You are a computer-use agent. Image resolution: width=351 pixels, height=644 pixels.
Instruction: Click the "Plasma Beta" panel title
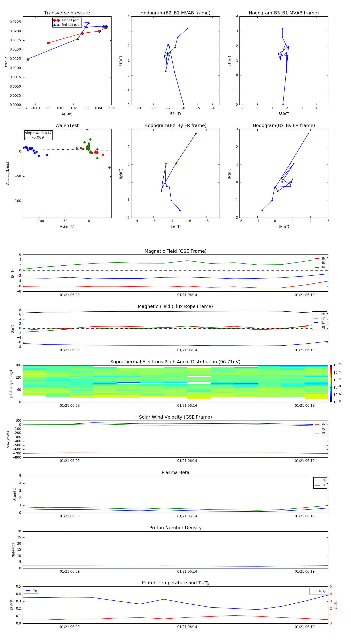pos(175,472)
